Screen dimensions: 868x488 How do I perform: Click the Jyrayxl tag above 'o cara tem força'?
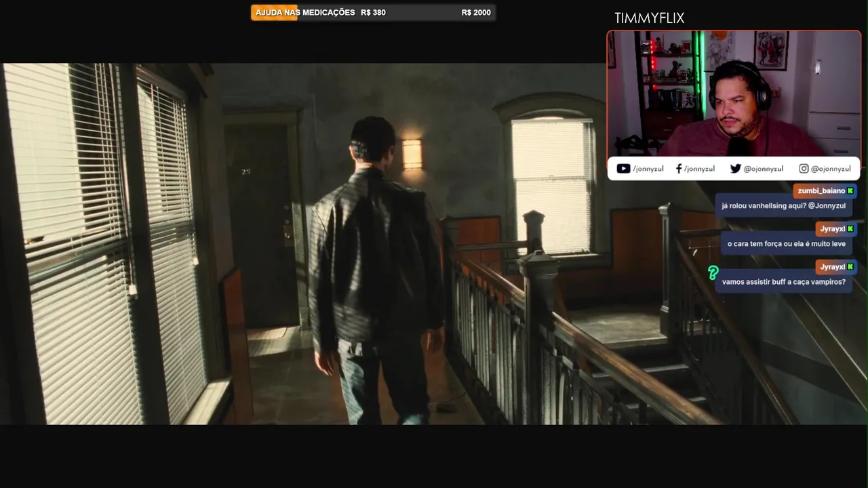(x=836, y=229)
